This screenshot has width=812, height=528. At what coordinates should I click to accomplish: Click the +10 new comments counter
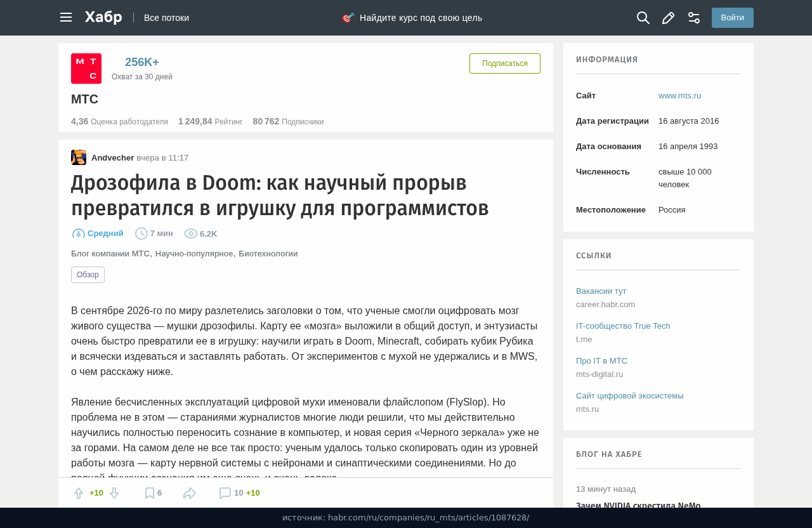253,493
